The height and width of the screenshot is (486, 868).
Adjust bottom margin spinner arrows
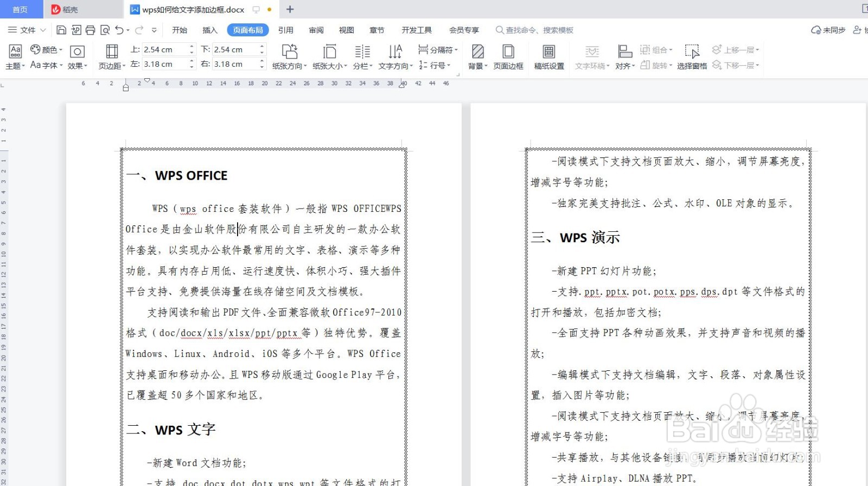coord(262,49)
